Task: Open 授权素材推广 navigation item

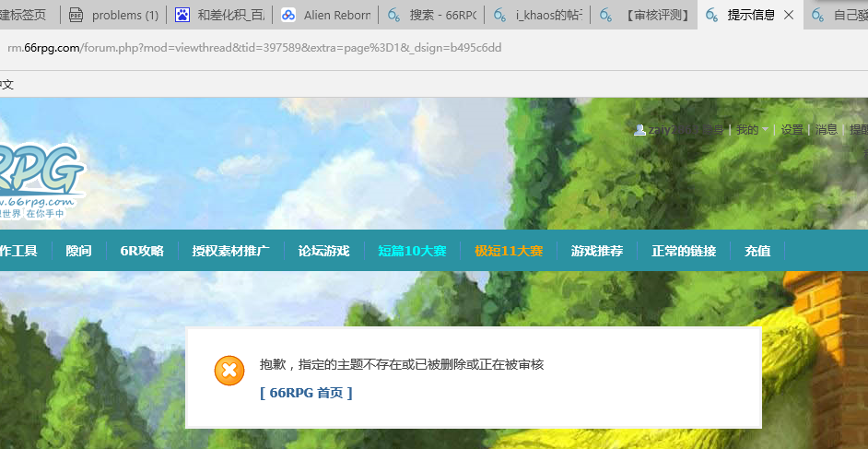Action: pos(231,251)
